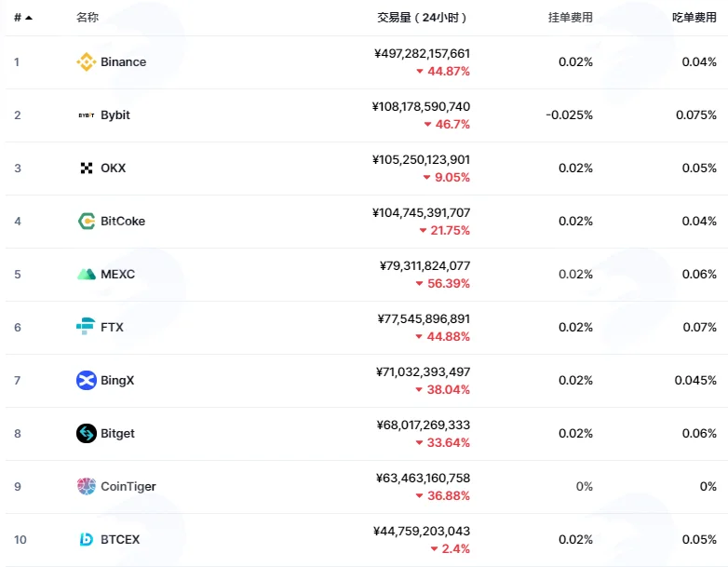Click the BitCoke logo icon
Image resolution: width=728 pixels, height=567 pixels.
click(x=87, y=221)
